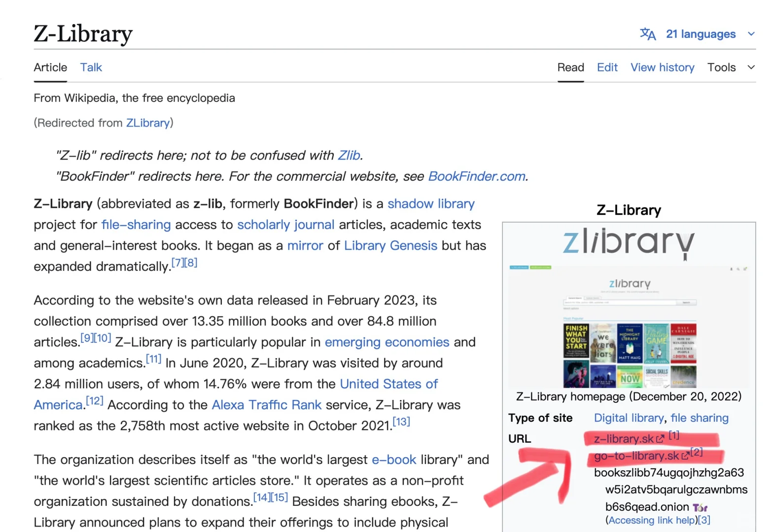Jump to citation [7]
Screen dimensions: 769x532
pos(177,263)
